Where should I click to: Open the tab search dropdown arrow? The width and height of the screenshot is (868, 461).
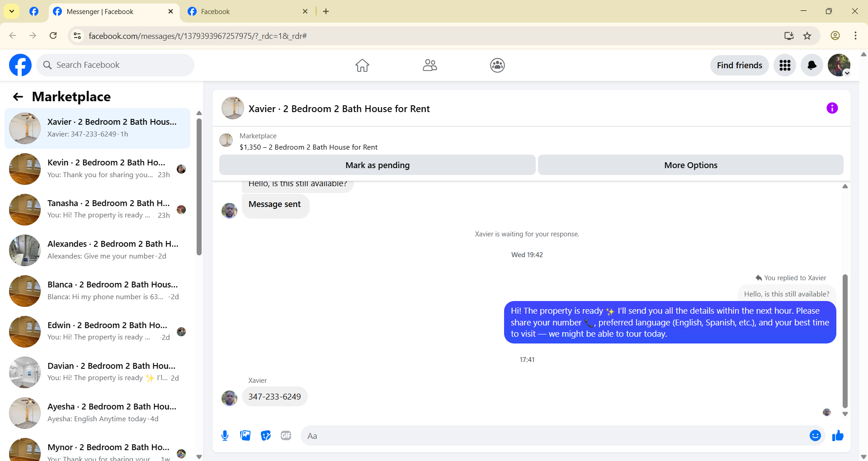coord(12,11)
